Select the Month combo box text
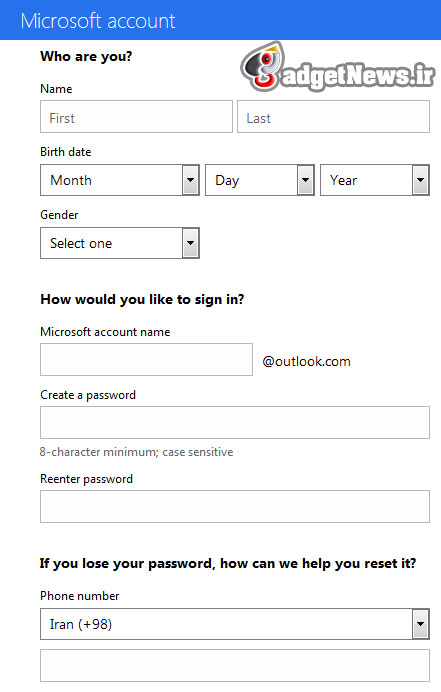This screenshot has height=692, width=441. pyautogui.click(x=71, y=180)
